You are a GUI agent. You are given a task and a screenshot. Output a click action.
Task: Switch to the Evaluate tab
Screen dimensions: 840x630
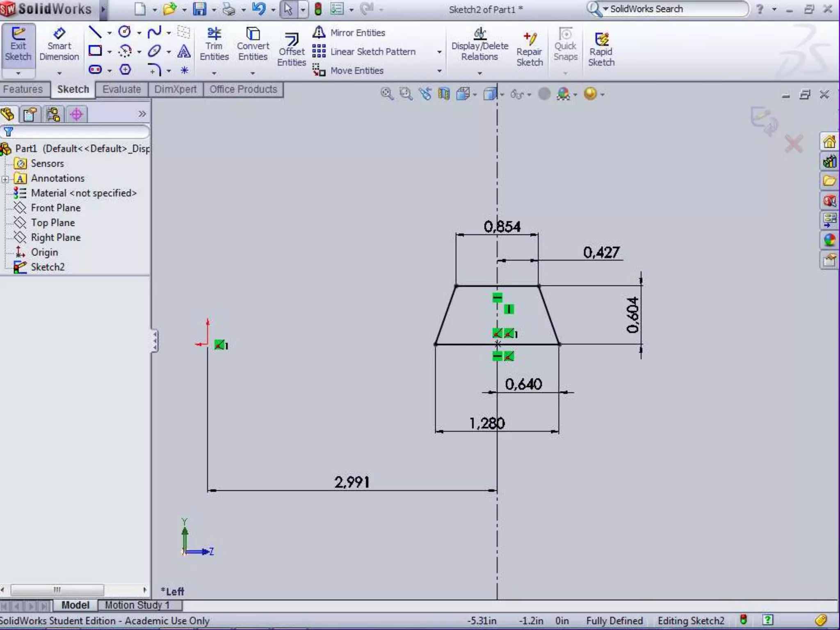(x=121, y=89)
